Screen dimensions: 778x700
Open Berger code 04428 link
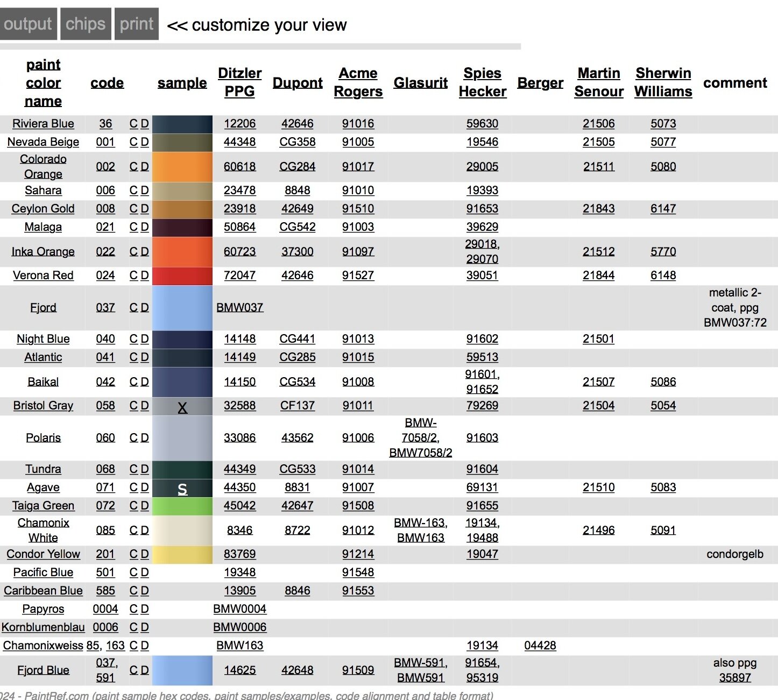pyautogui.click(x=540, y=646)
